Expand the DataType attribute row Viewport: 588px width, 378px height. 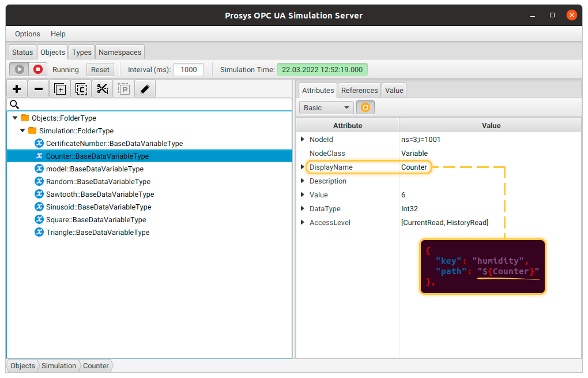pos(303,209)
